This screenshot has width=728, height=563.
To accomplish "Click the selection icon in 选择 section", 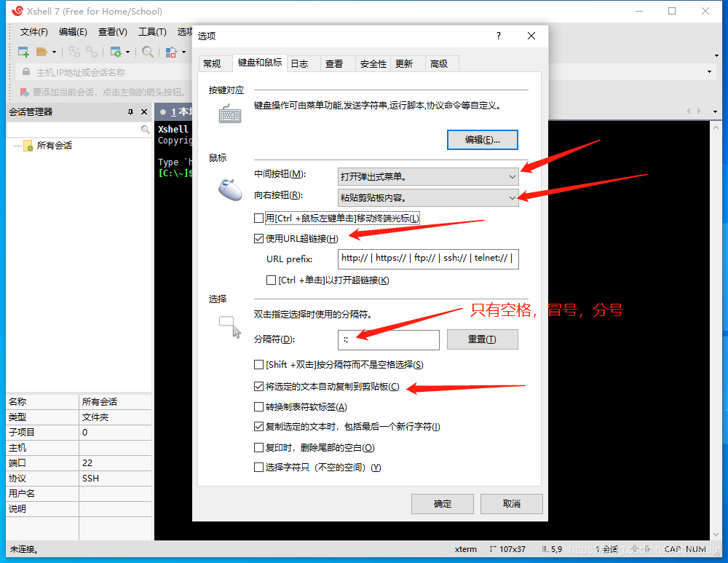I will [x=230, y=327].
